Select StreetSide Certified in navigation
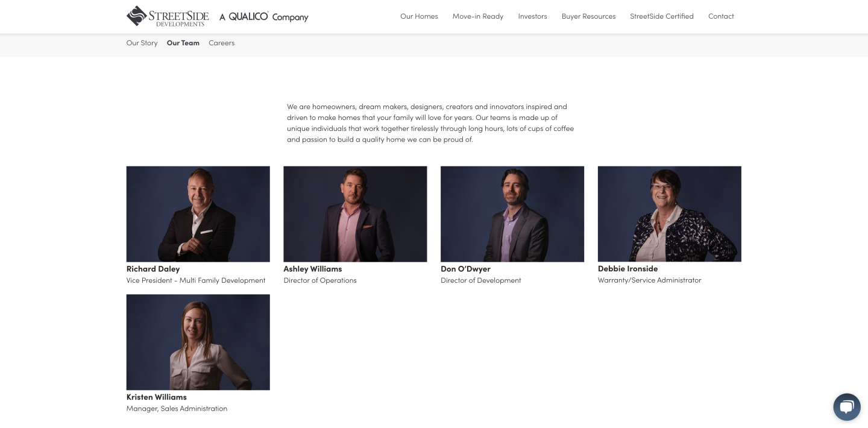Viewport: 868px width, 428px height. tap(662, 16)
